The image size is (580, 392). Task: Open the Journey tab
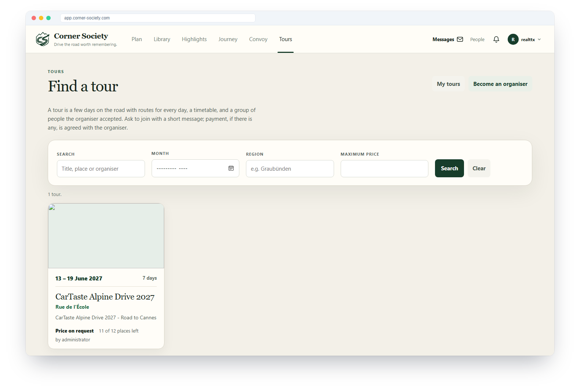[228, 39]
